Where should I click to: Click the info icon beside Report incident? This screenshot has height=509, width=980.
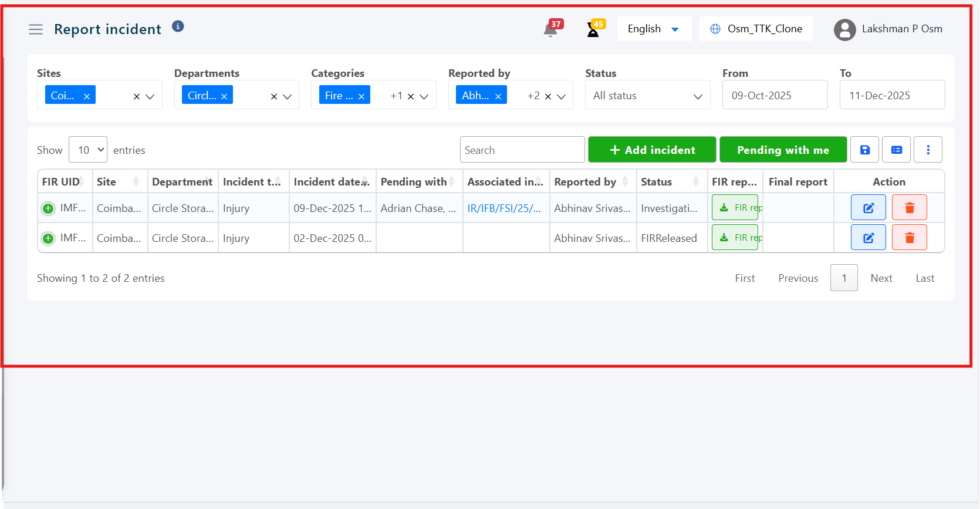[178, 26]
